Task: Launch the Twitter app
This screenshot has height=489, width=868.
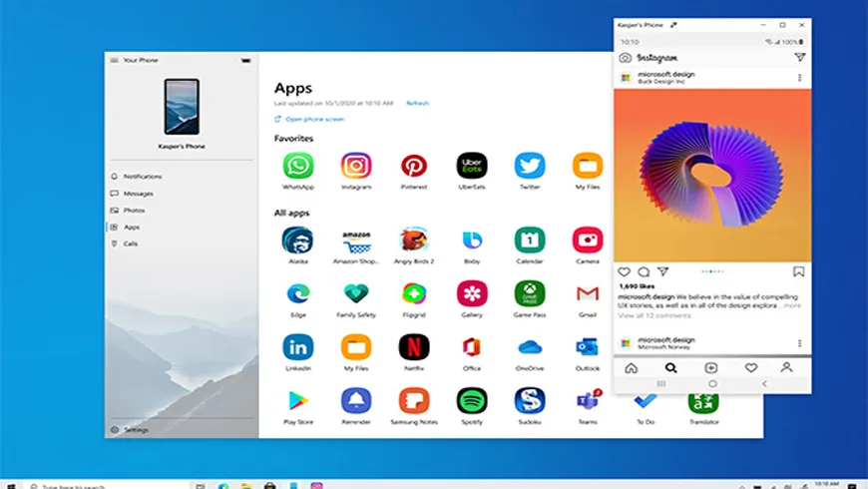Action: click(x=530, y=166)
